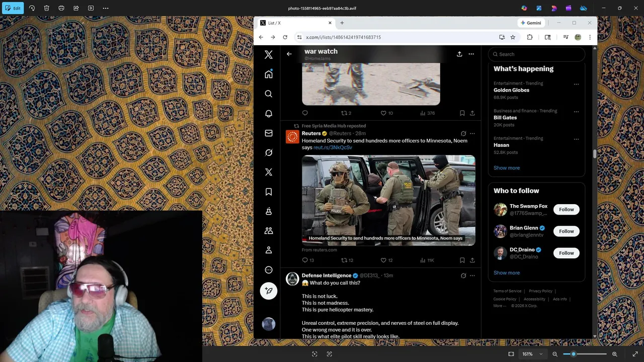View analytics showing 376 views
This screenshot has width=644, height=362.
pyautogui.click(x=427, y=113)
